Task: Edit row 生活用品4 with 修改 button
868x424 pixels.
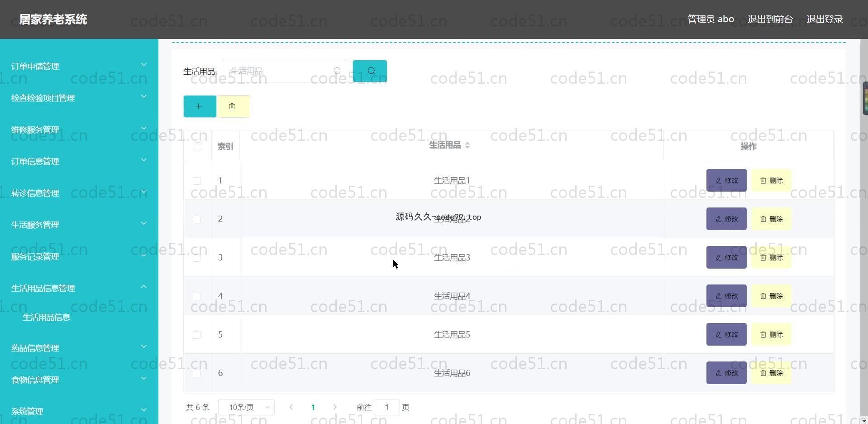Action: 726,296
